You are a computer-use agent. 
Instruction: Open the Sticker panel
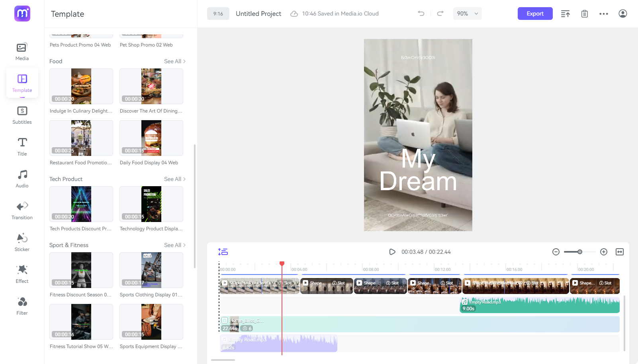click(x=22, y=243)
